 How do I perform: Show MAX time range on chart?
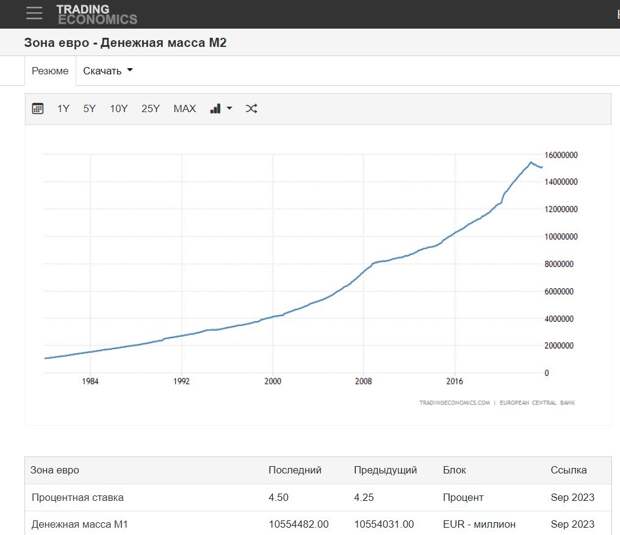pos(184,108)
